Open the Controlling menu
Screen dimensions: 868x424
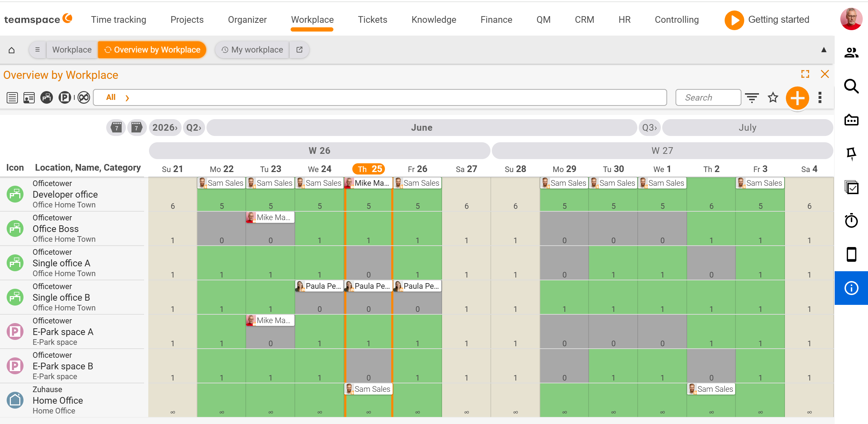pos(677,20)
